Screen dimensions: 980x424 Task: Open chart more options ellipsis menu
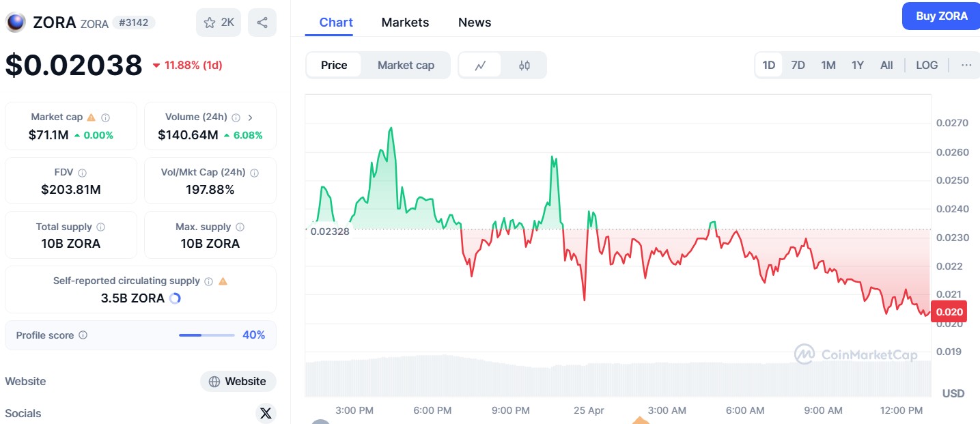click(x=966, y=66)
